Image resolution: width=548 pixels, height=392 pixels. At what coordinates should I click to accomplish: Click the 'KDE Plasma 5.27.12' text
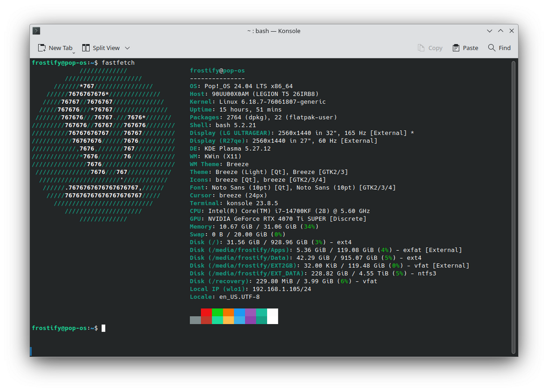[x=237, y=149]
